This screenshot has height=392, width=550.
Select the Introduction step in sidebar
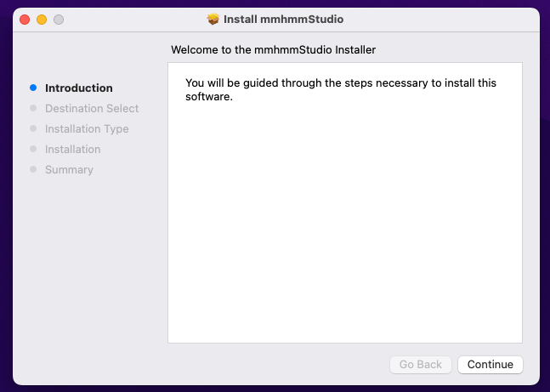click(79, 88)
